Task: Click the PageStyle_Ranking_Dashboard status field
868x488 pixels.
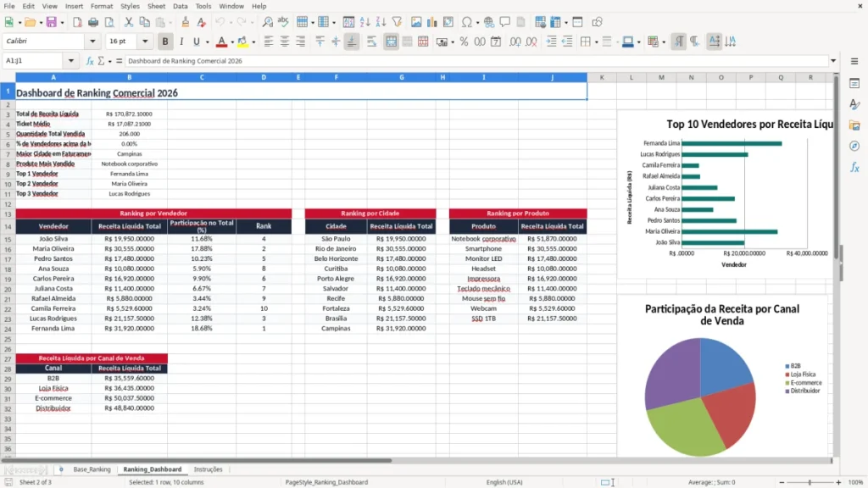Action: coord(326,482)
